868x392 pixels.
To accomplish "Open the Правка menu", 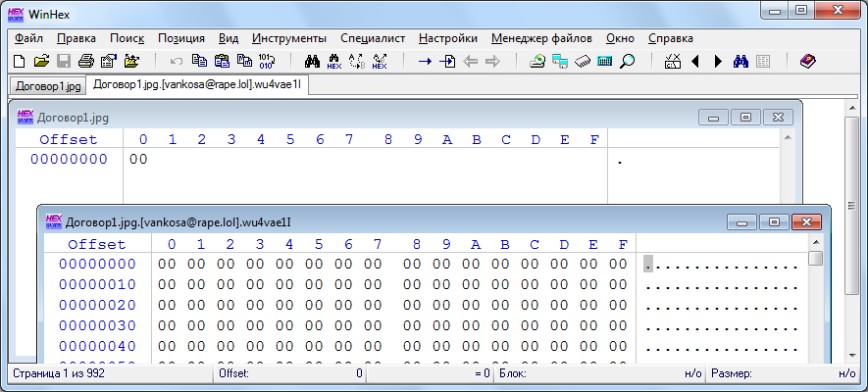I will [x=77, y=38].
